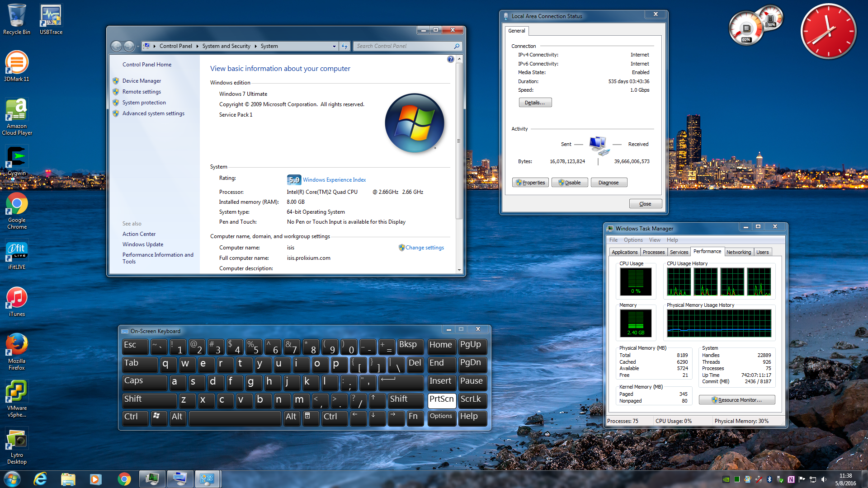Click the Action Center flag tray icon
Screen dimensions: 868x488
[802, 479]
